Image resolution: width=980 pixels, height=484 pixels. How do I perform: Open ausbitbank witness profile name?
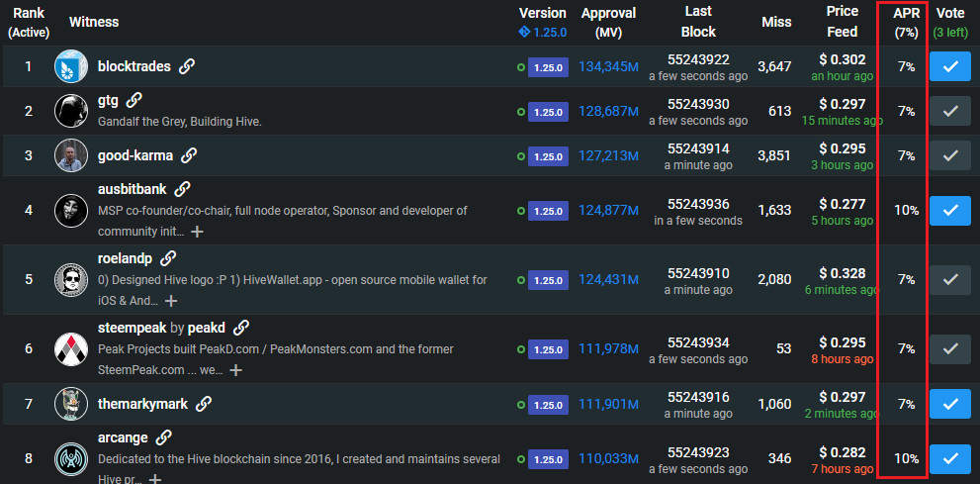pos(133,189)
